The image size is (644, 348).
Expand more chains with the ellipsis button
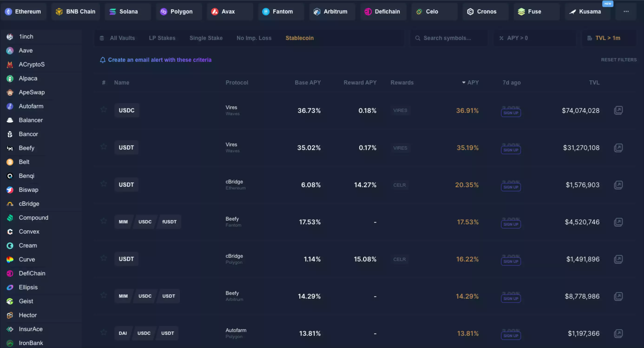(x=626, y=12)
